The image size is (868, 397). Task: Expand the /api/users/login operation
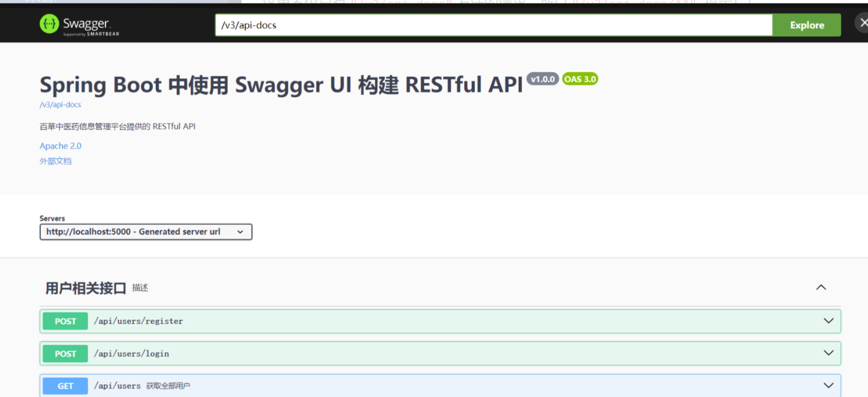(x=828, y=353)
